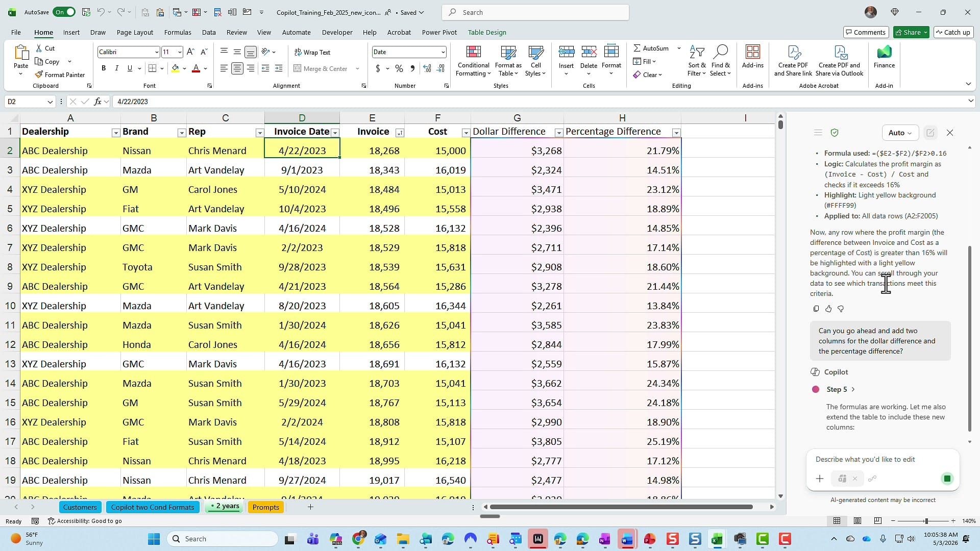
Task: Open the Formulas ribbon tab
Action: coord(178,32)
